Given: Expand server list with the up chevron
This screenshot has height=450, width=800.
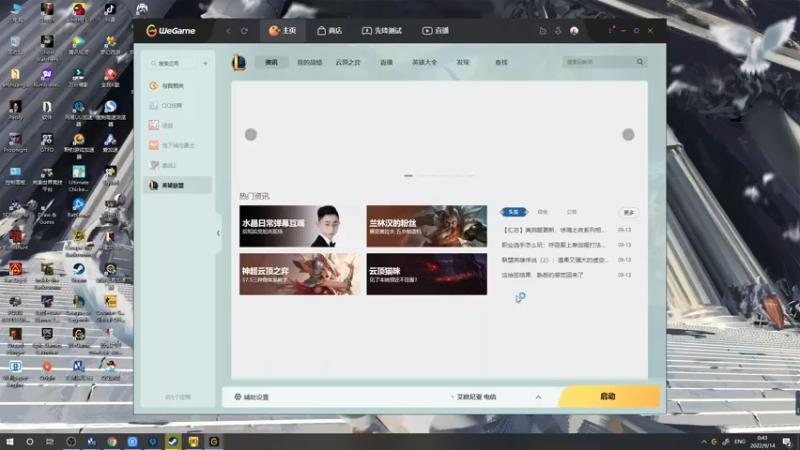Looking at the screenshot, I should point(538,397).
